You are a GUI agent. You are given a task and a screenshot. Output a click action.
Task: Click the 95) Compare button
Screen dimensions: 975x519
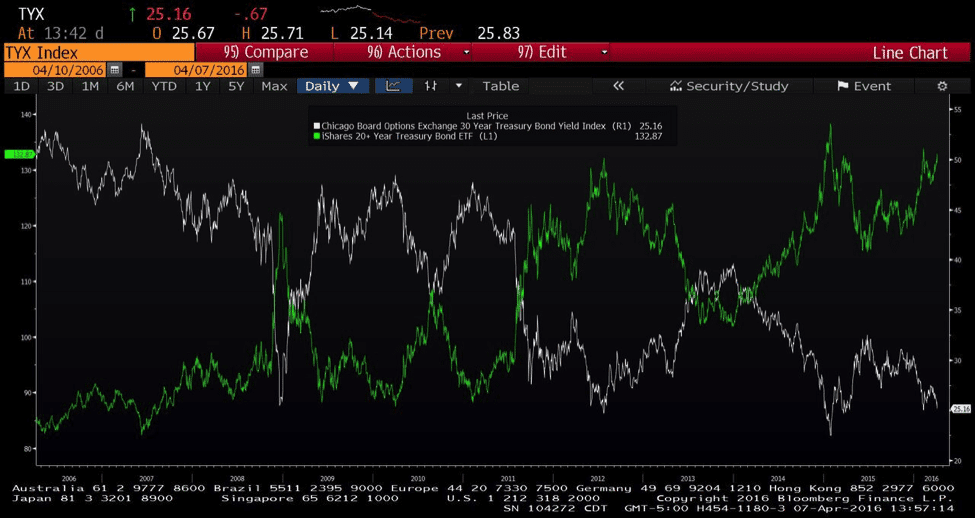266,52
